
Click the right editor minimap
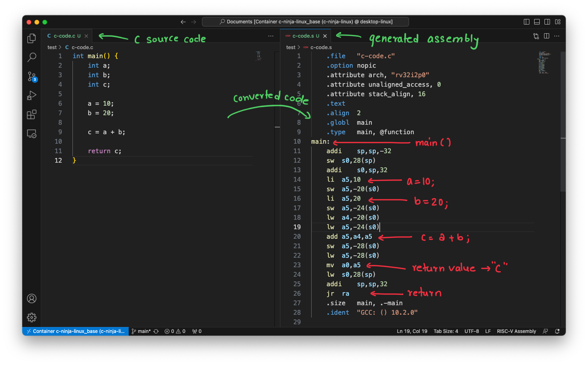545,63
